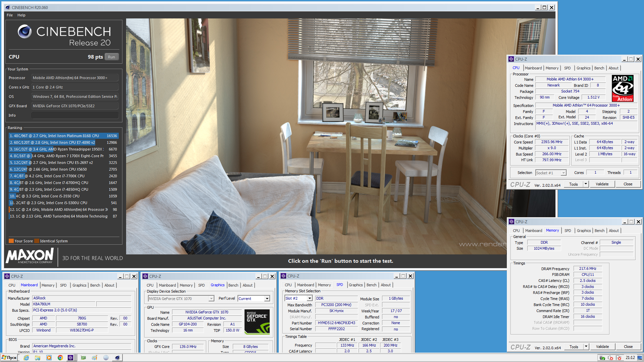Click title icon of CPU-Z Graphics window

click(145, 276)
